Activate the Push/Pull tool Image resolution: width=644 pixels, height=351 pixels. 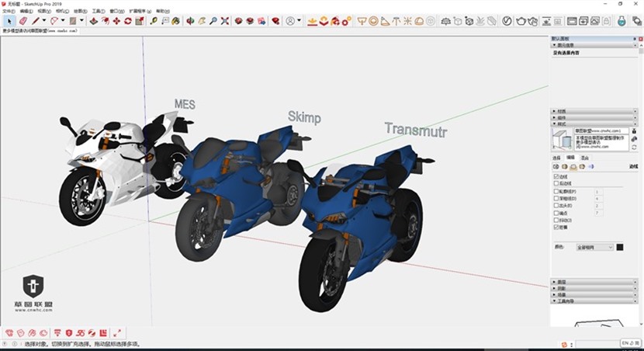[x=94, y=20]
